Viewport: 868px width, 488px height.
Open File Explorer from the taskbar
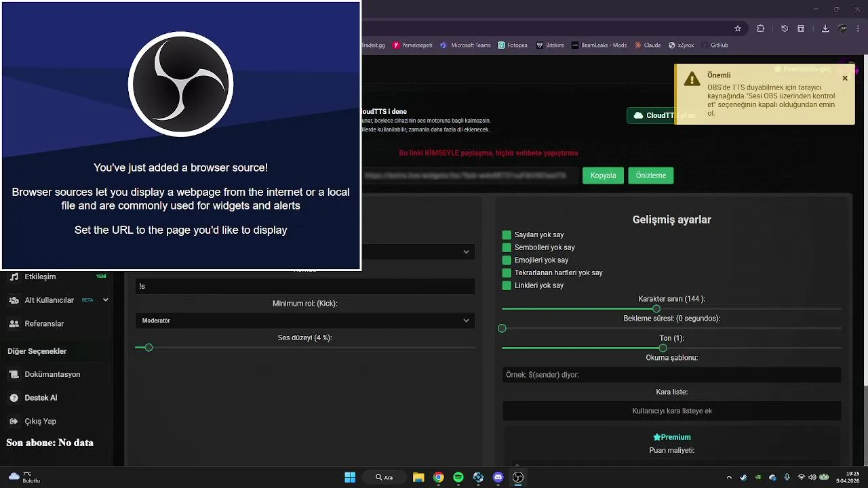[418, 477]
